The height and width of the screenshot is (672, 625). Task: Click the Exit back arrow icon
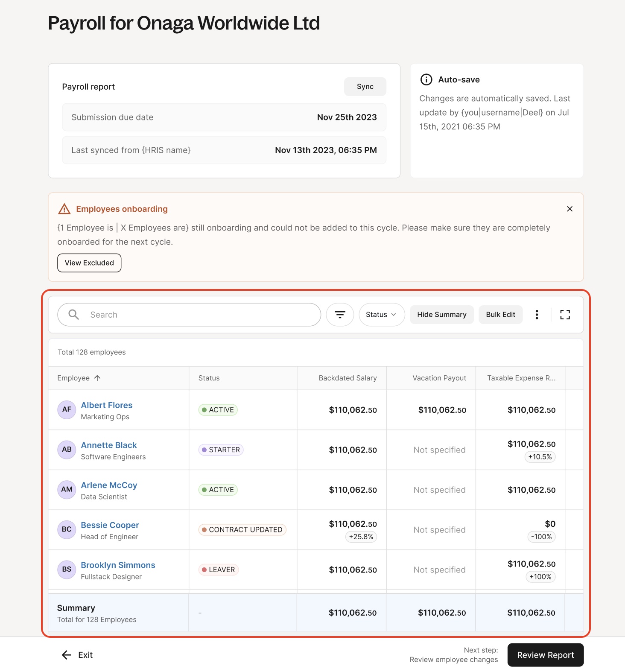pos(67,655)
